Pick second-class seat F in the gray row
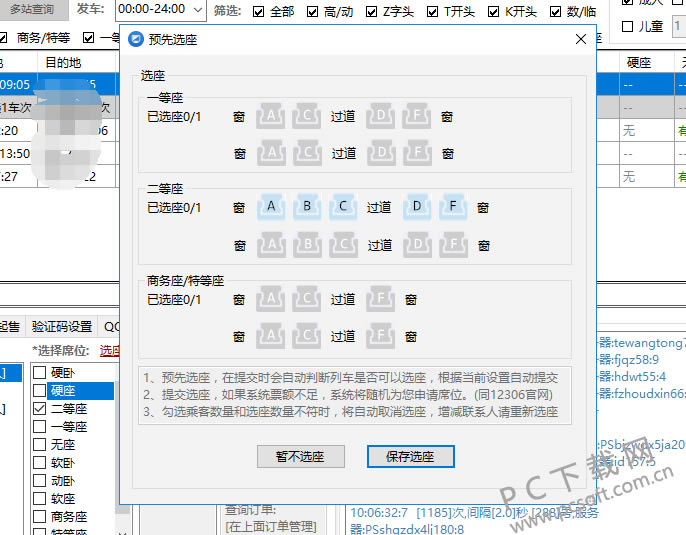 [454, 245]
